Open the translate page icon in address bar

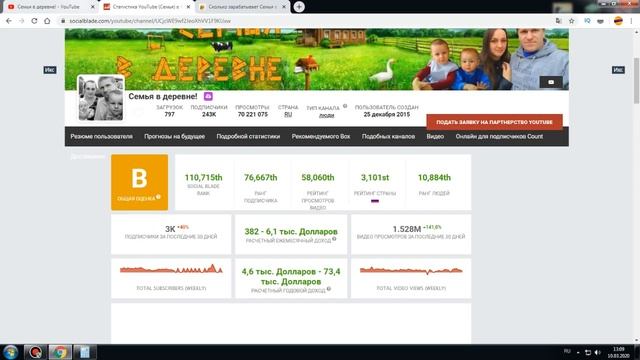coord(558,21)
